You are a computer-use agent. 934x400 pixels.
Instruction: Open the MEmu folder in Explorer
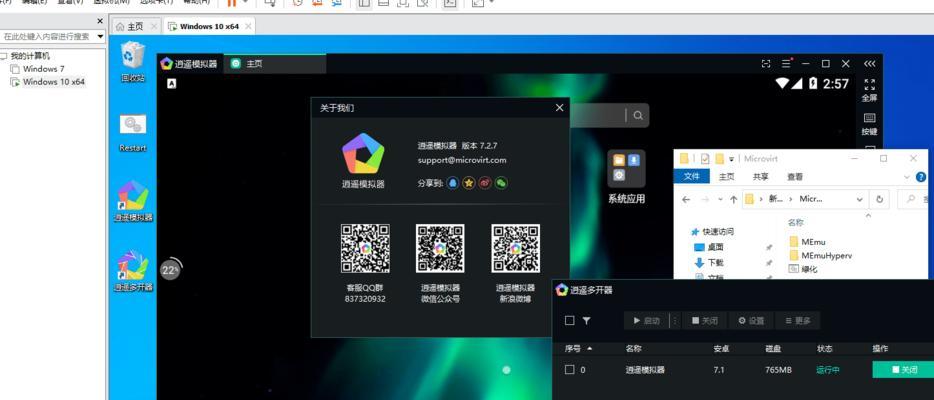(808, 242)
